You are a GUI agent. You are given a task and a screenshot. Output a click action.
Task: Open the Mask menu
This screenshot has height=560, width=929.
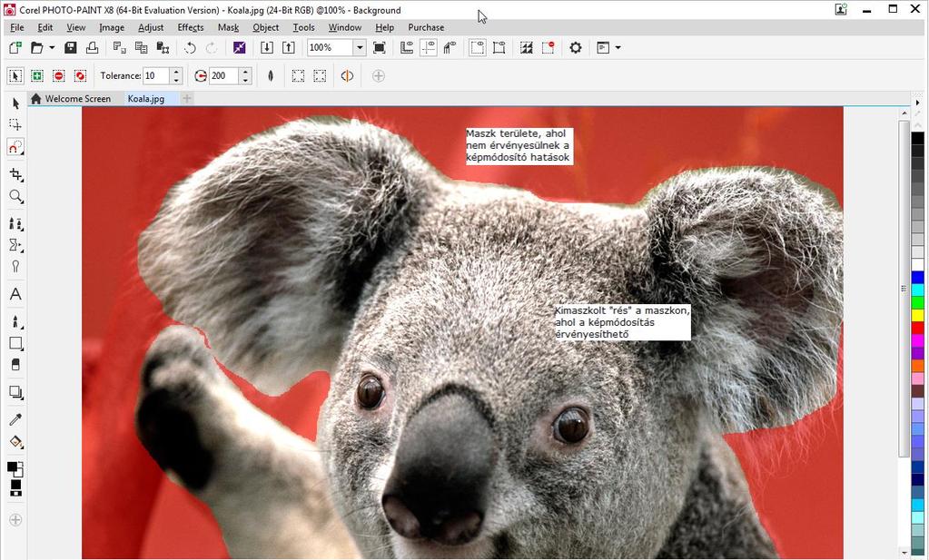[x=228, y=27]
